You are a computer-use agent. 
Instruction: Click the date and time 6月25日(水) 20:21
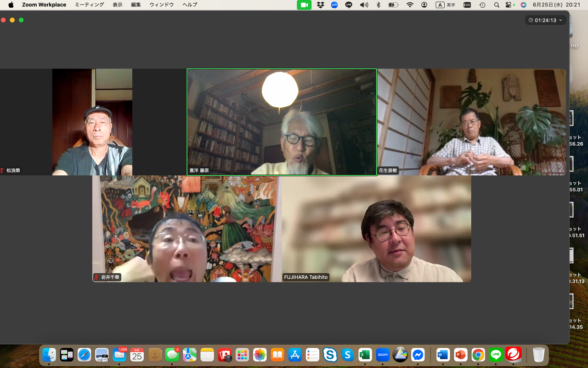pyautogui.click(x=557, y=5)
